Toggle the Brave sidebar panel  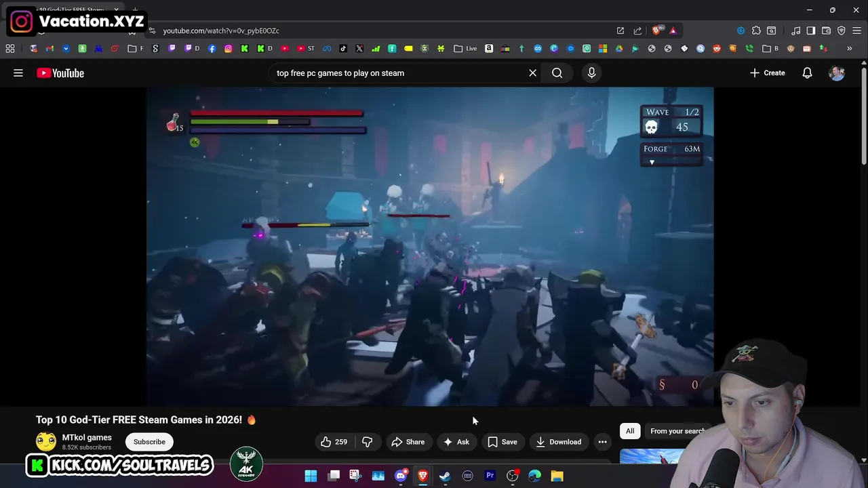coord(810,30)
